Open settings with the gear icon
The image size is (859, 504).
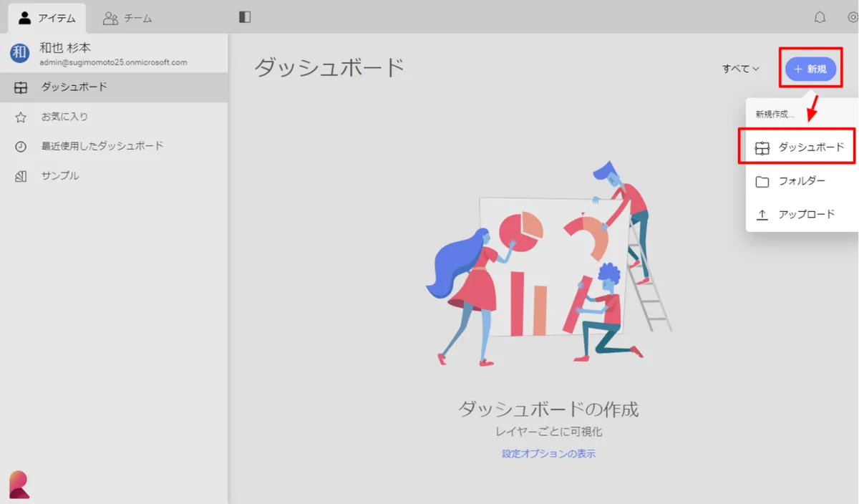pos(853,17)
